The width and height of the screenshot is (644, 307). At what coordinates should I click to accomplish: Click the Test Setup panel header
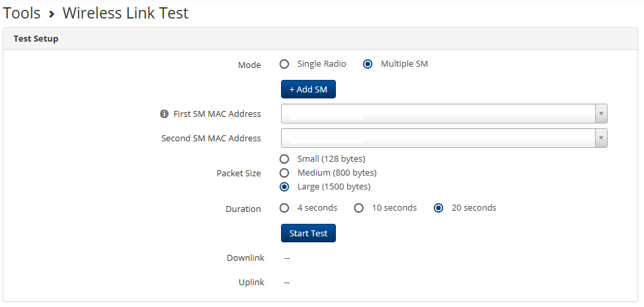coord(36,39)
